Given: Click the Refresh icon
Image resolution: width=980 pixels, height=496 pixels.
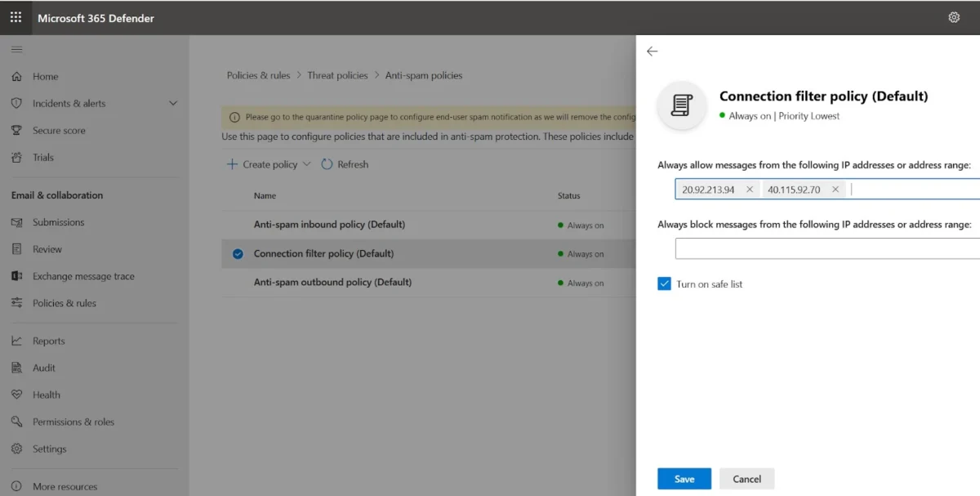Looking at the screenshot, I should (x=327, y=164).
